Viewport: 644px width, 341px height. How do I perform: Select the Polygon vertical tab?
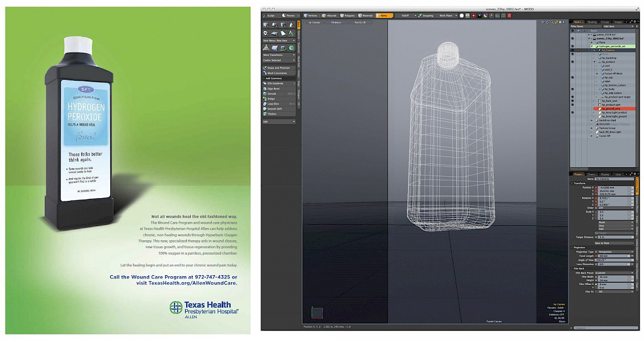pyautogui.click(x=299, y=94)
